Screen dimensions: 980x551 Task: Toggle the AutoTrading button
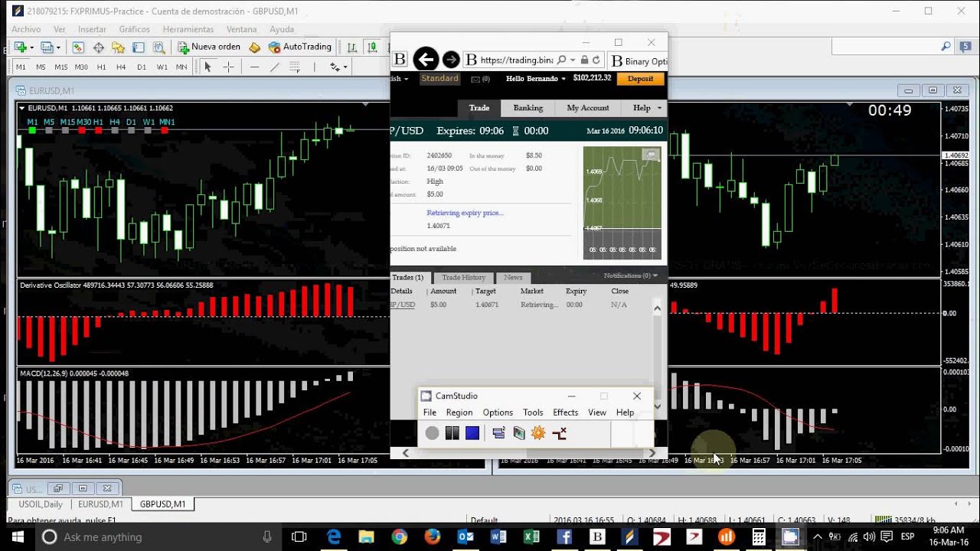[x=300, y=47]
